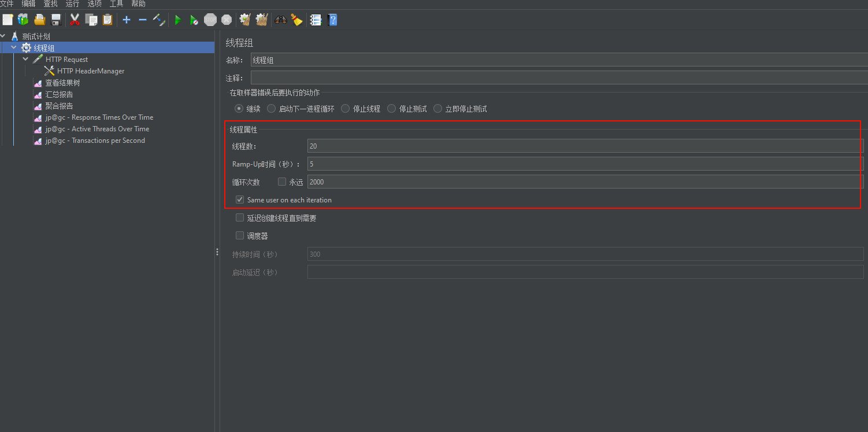The width and height of the screenshot is (868, 432).
Task: Open the 工具 menu
Action: coord(116,4)
